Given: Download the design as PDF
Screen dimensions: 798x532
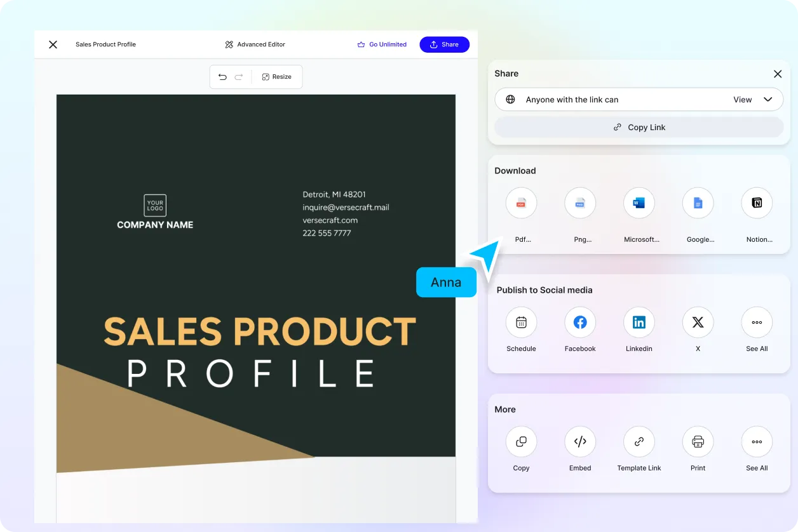Looking at the screenshot, I should (x=521, y=203).
